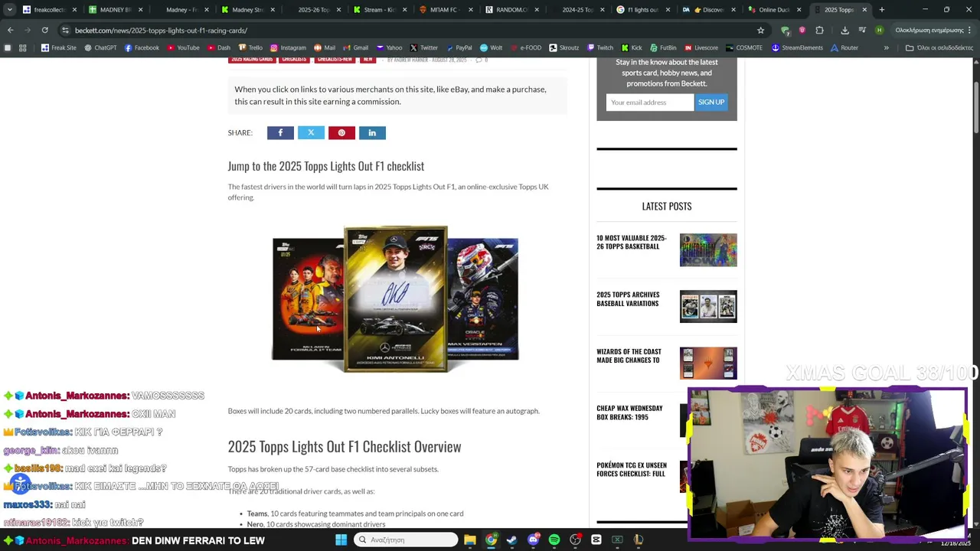Go back to previous page
The width and height of the screenshot is (980, 551).
pyautogui.click(x=10, y=30)
